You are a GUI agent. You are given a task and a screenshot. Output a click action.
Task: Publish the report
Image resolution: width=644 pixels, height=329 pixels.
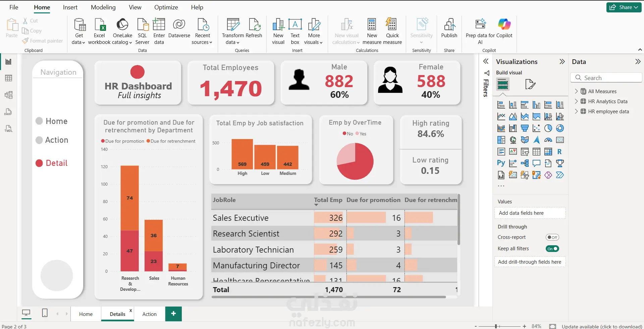pyautogui.click(x=449, y=28)
